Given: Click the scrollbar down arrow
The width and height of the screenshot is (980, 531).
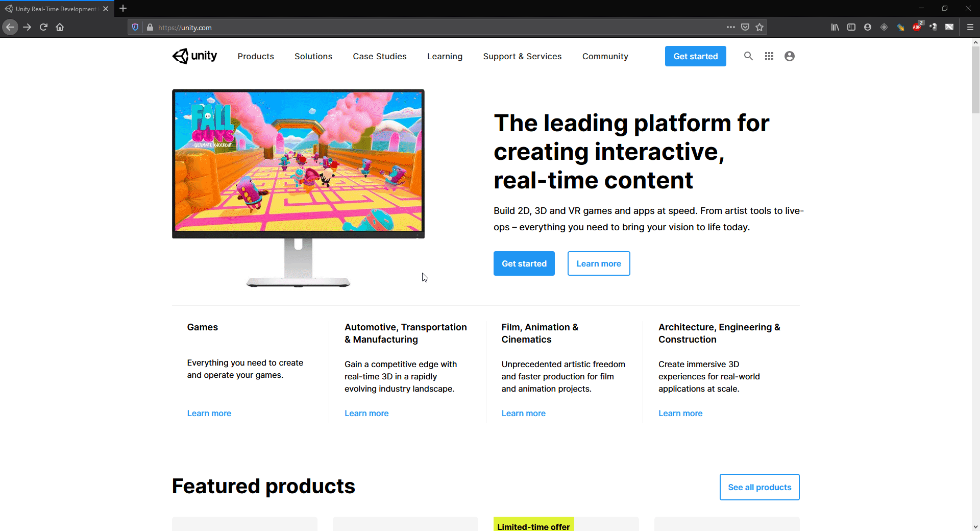Looking at the screenshot, I should coord(975,526).
